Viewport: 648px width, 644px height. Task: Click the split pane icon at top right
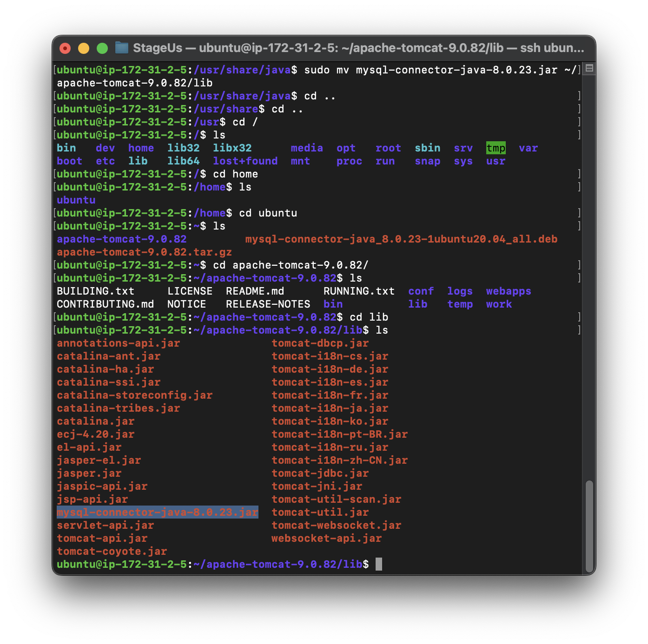pos(589,68)
